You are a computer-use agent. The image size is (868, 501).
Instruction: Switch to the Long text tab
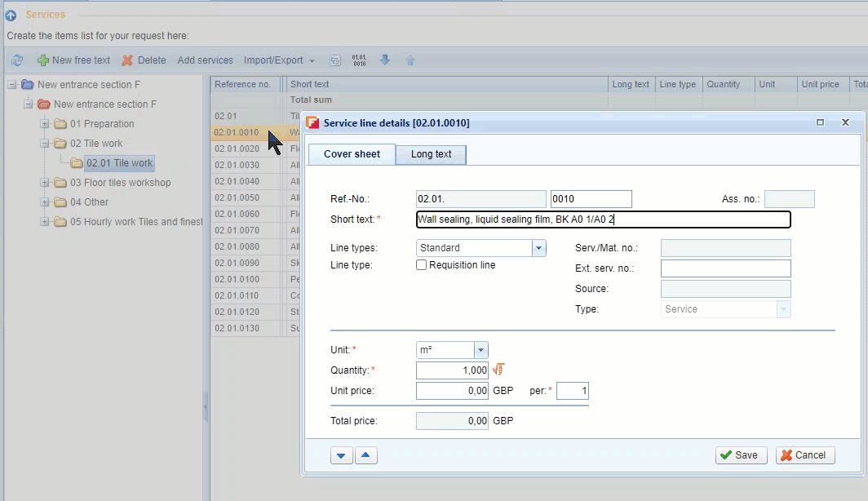click(x=431, y=154)
